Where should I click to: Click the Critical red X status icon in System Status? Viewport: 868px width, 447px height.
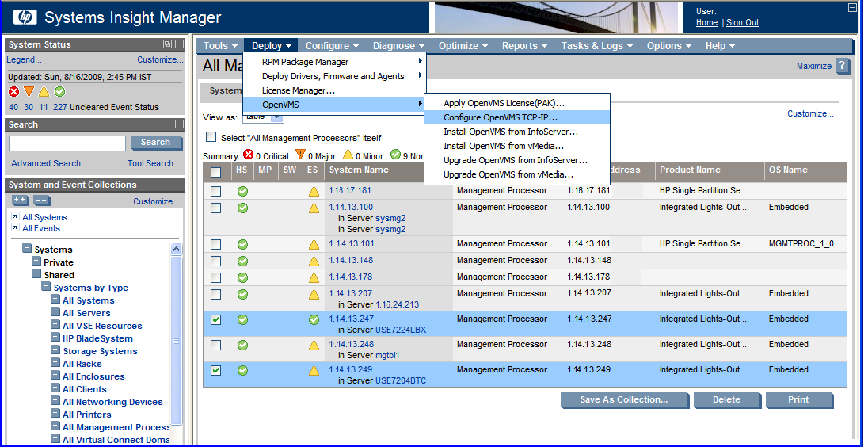point(13,92)
